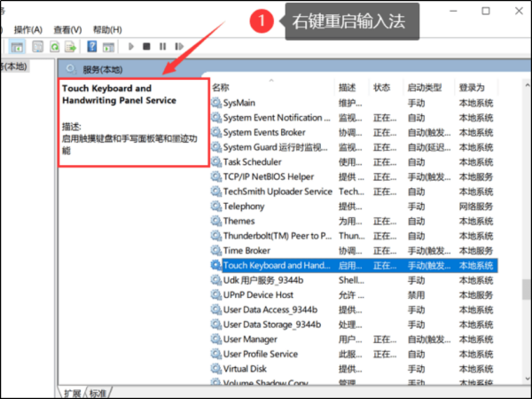Open the 操作(A) menu
Screen dimensions: 532x399
pyautogui.click(x=27, y=30)
